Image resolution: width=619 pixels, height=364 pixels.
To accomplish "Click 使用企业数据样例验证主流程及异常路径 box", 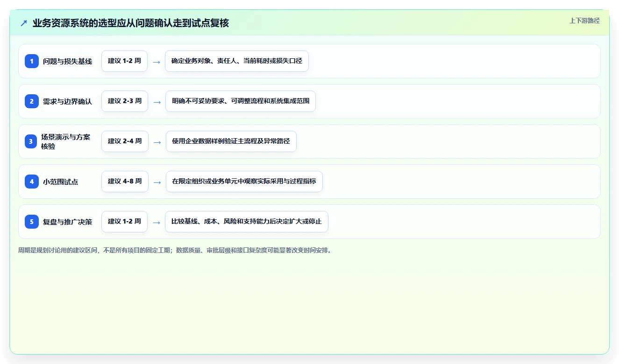I will (x=231, y=141).
